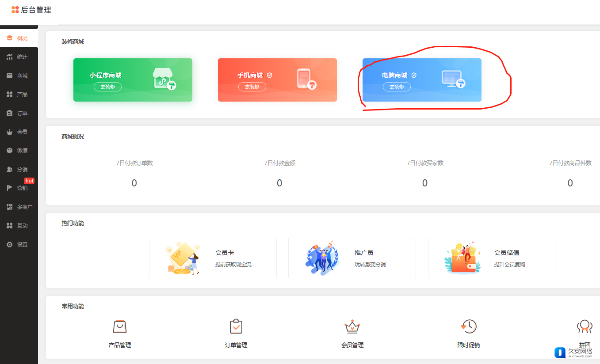The image size is (600, 364).
Task: Select the 会员 crown icon in the sidebar
Action: tap(9, 132)
